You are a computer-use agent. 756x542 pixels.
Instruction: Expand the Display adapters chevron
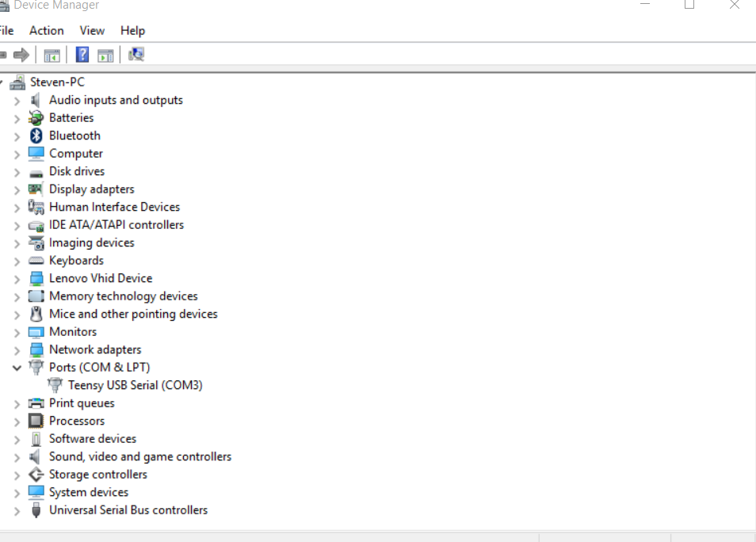tap(17, 190)
